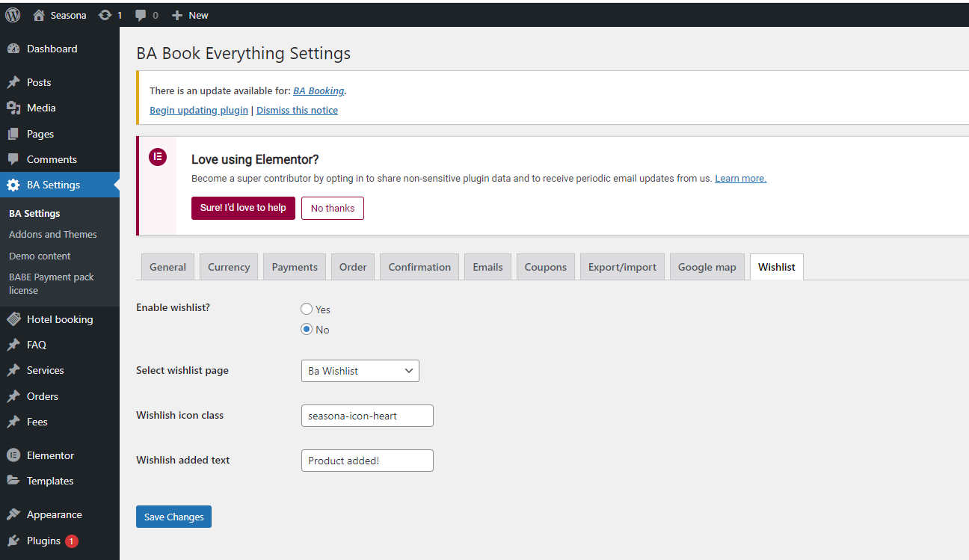Expand the Select wishlist page dropdown
The image size is (969, 560).
coord(360,371)
